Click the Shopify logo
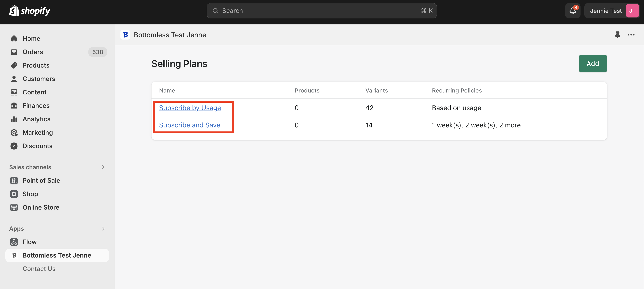Screen dimensions: 644x289 30,11
